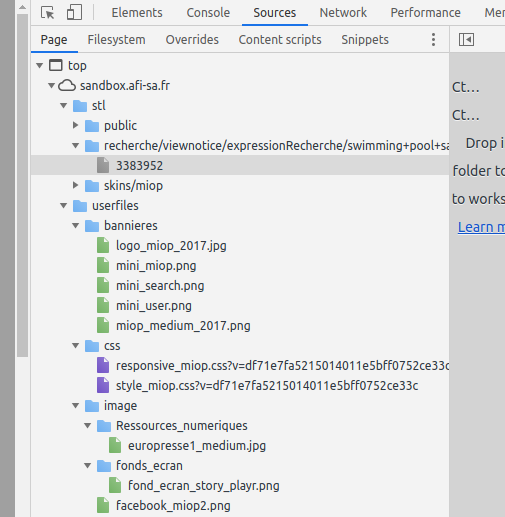Collapse the css folder arrow
The image size is (505, 517).
click(76, 346)
